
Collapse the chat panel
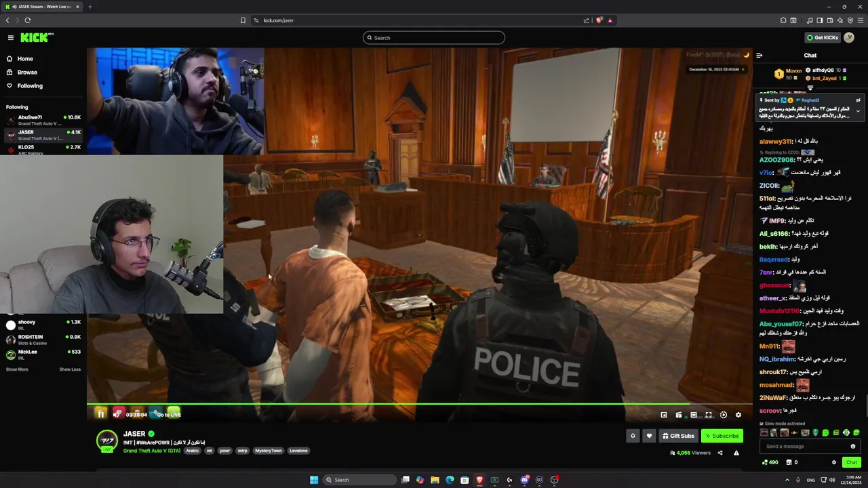pos(759,56)
